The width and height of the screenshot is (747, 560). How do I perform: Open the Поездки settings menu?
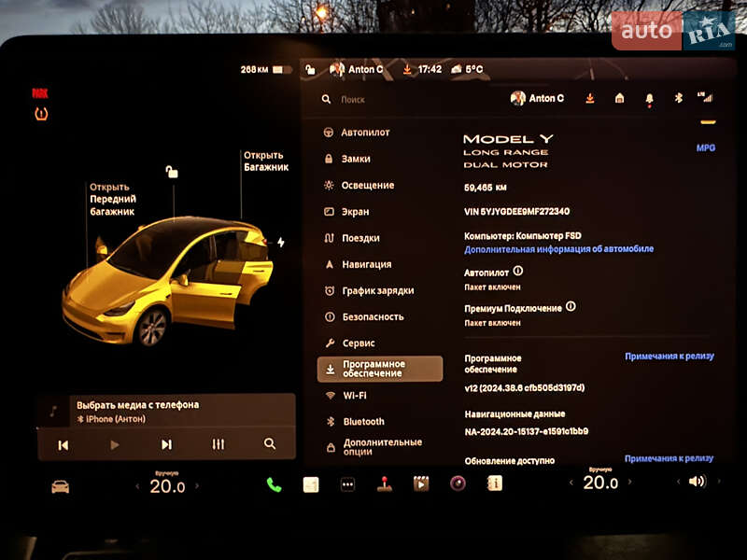coord(352,238)
